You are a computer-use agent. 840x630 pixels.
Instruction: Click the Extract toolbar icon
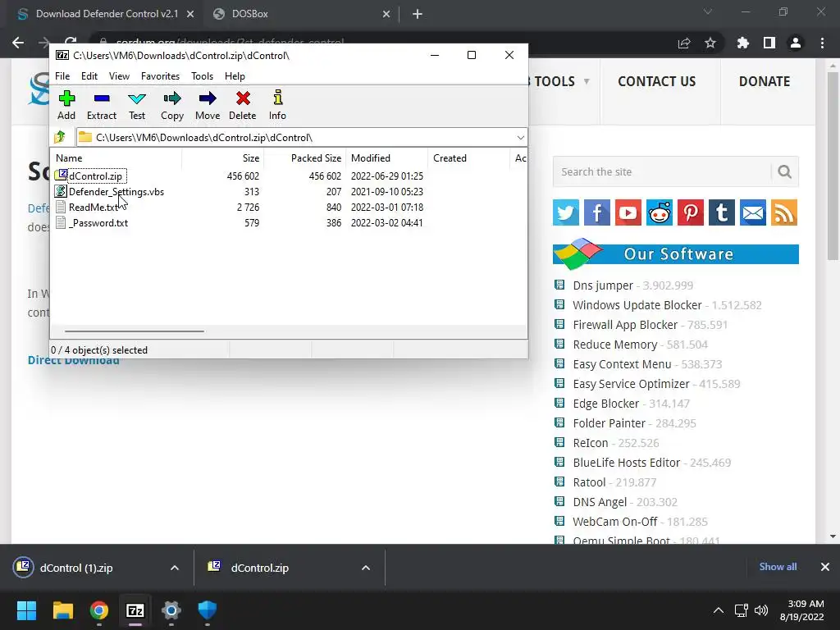click(x=101, y=105)
